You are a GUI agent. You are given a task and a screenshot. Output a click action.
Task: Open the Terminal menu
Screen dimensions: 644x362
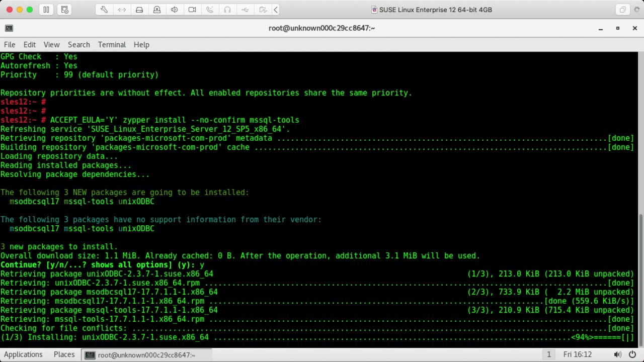[x=112, y=45]
